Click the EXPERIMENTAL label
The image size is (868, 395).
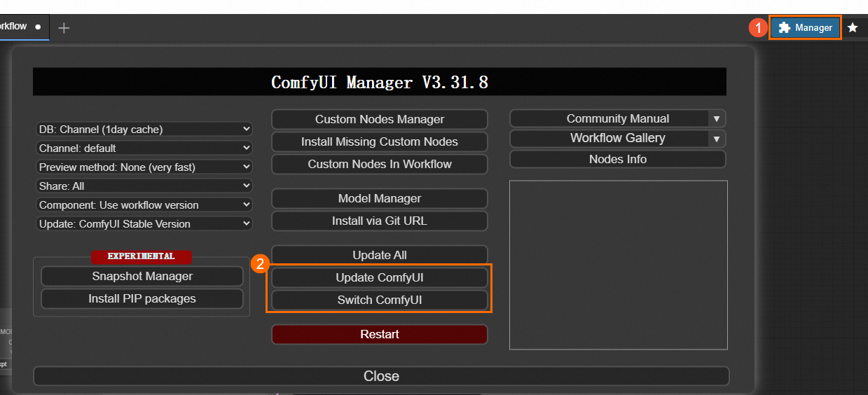(x=142, y=256)
